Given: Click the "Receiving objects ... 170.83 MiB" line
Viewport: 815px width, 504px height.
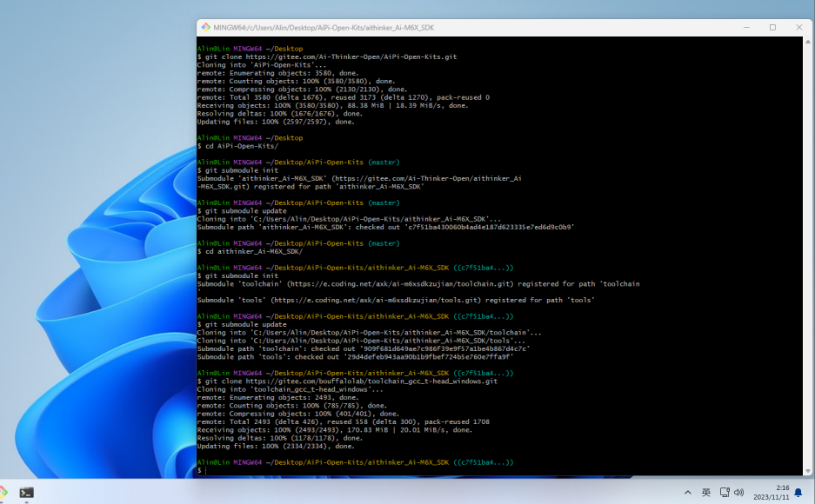Looking at the screenshot, I should pos(335,430).
